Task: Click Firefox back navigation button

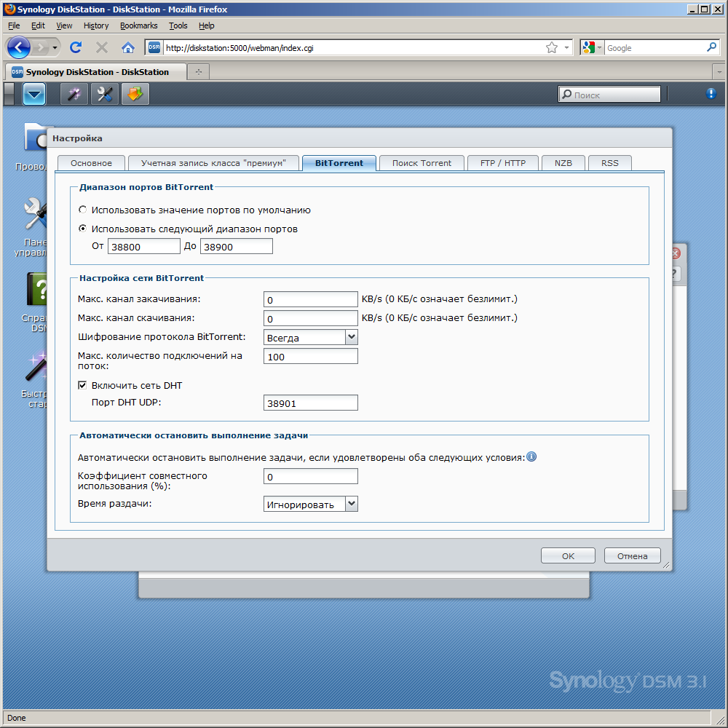Action: (19, 47)
